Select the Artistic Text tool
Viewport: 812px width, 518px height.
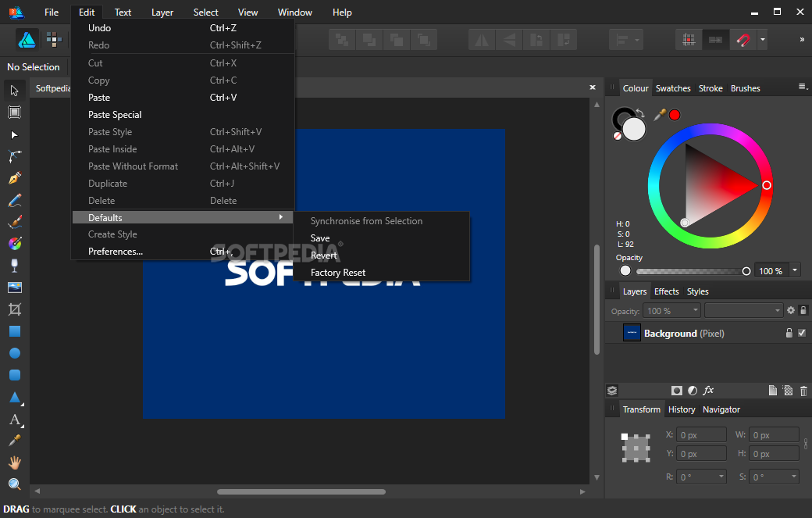pyautogui.click(x=15, y=420)
